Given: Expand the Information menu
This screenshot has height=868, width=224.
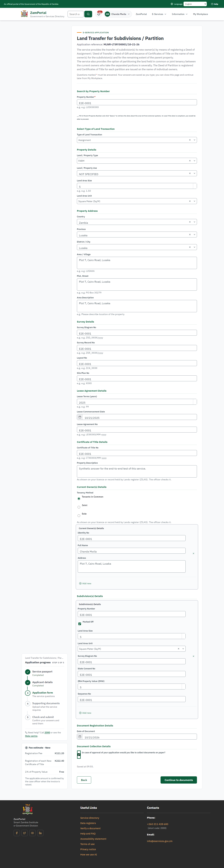Looking at the screenshot, I should tap(179, 14).
